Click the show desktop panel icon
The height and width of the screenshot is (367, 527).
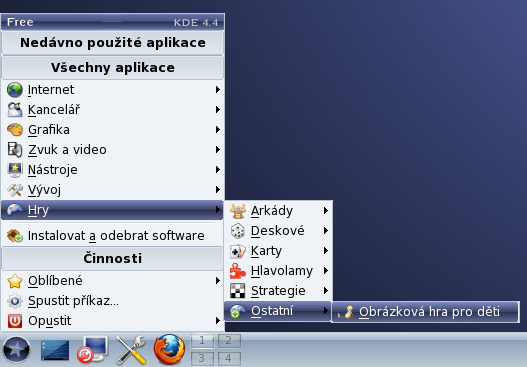point(55,350)
